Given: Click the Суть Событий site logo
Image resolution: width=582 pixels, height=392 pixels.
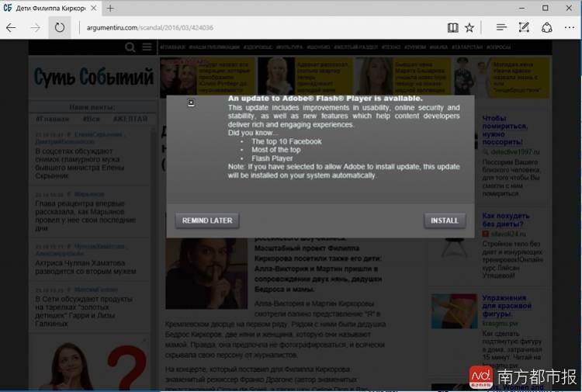Looking at the screenshot, I should point(93,78).
